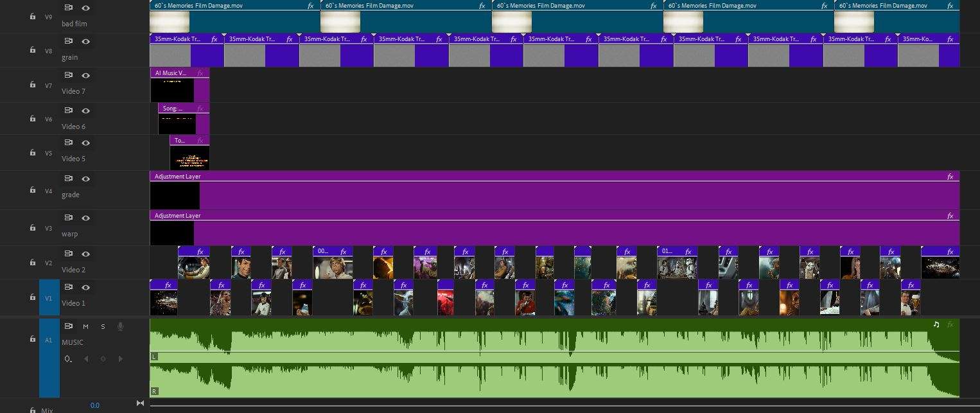Screen dimensions: 980x413
Task: Select the "01..." clip on Video 2
Action: 677,263
